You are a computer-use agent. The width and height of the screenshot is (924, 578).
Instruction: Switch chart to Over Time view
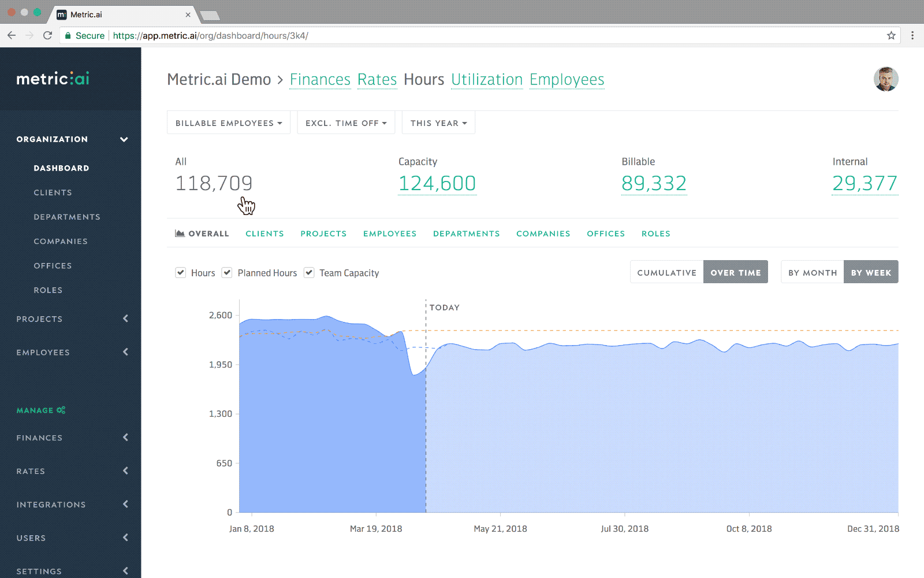pos(736,272)
